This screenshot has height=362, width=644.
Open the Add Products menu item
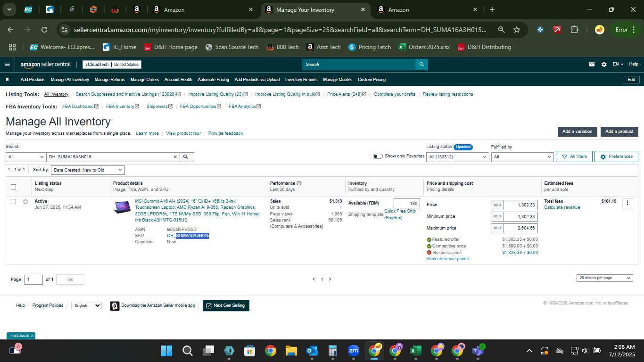[x=33, y=80]
